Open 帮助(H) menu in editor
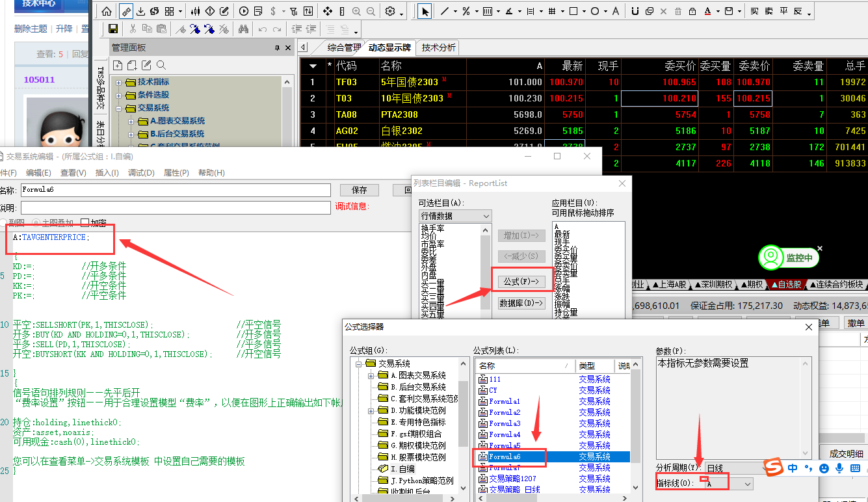Viewport: 868px width, 502px height. tap(211, 173)
